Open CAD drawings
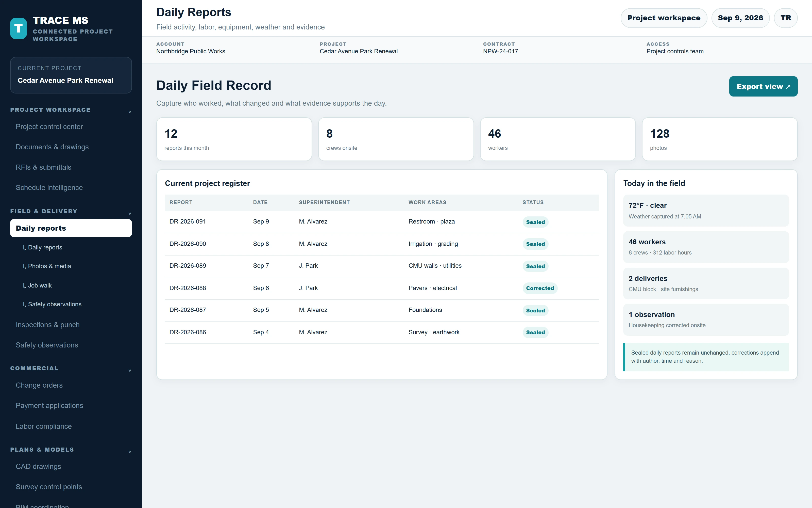 coord(71,466)
